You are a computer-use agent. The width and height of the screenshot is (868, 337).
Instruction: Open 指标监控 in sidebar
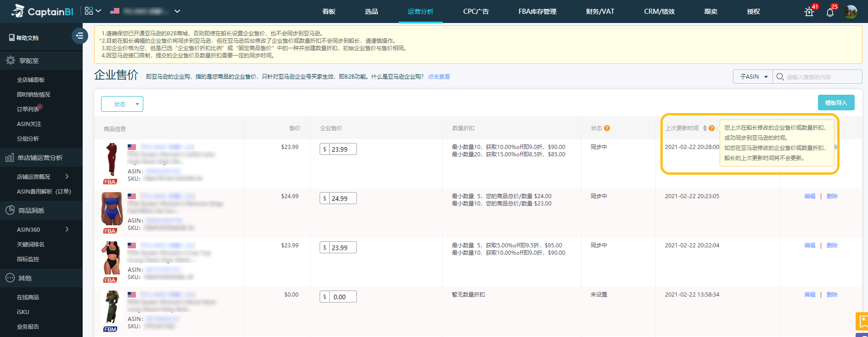(28, 259)
